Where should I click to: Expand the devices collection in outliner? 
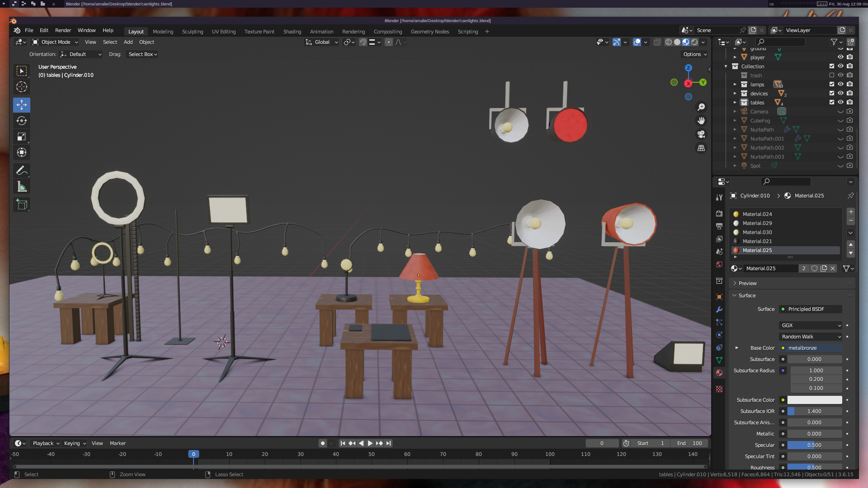pos(735,94)
